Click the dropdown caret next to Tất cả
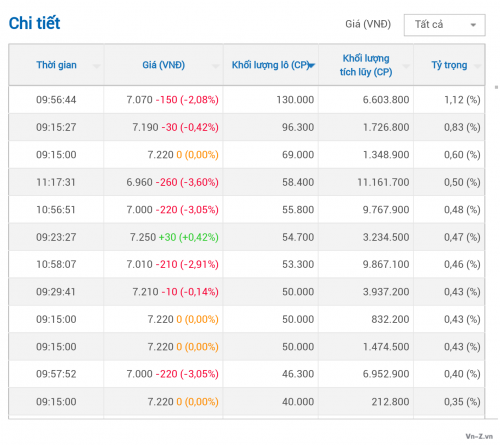This screenshot has width=500, height=445. (x=473, y=25)
